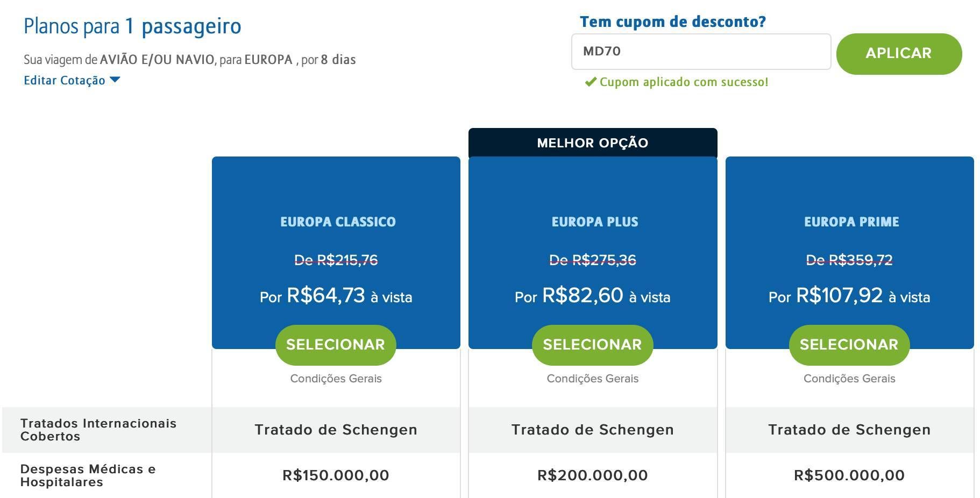Select the Europa Classico plan
Screen dimensions: 980x498
point(336,345)
